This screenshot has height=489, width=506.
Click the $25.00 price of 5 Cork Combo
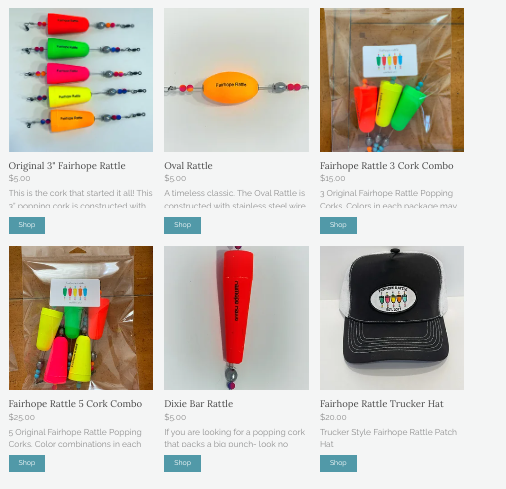[22, 417]
